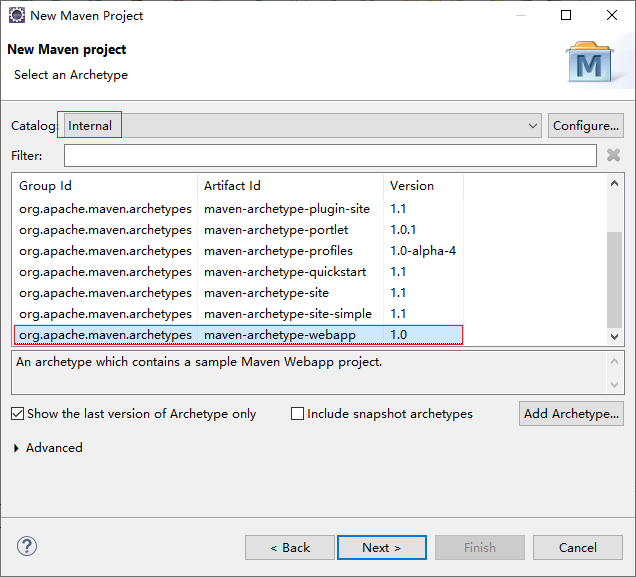Proceed with the Next > button

[x=382, y=547]
